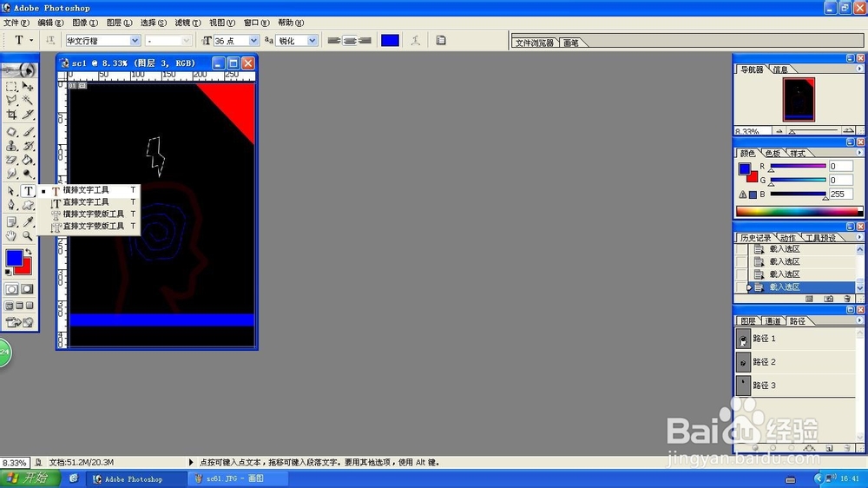Click the text color swatch in options bar

(x=390, y=41)
